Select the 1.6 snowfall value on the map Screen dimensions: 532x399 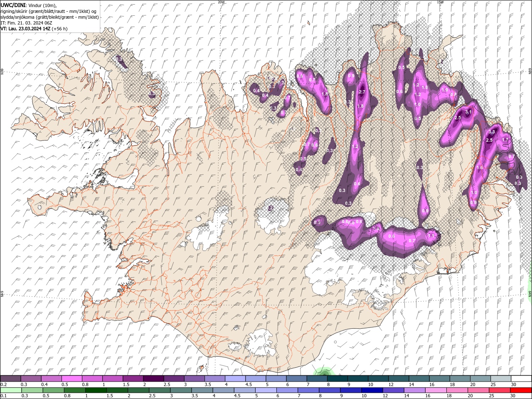pyautogui.click(x=480, y=167)
